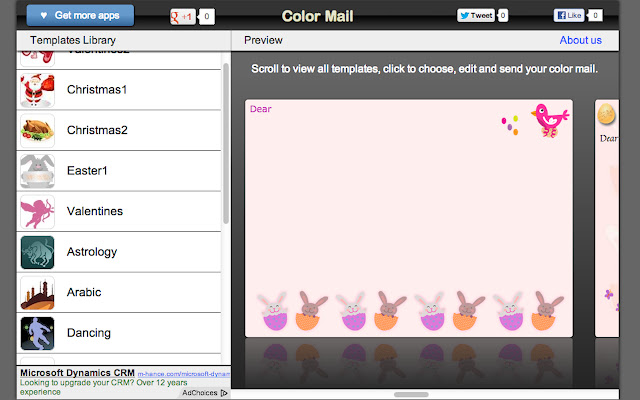Click the Tweet button
640x400 pixels.
tap(476, 16)
